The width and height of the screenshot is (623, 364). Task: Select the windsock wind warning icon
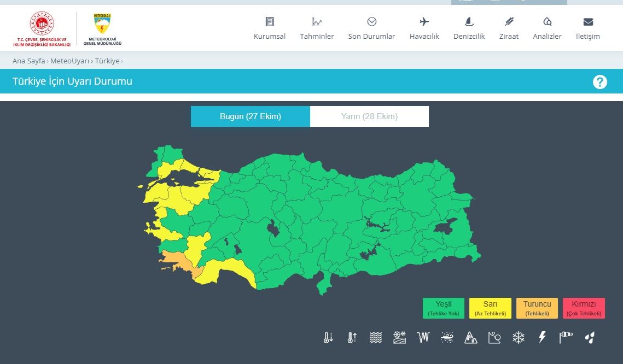point(566,337)
